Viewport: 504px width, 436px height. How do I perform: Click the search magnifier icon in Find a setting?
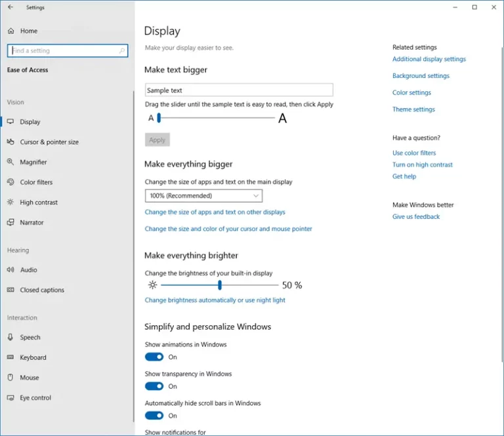[x=122, y=50]
